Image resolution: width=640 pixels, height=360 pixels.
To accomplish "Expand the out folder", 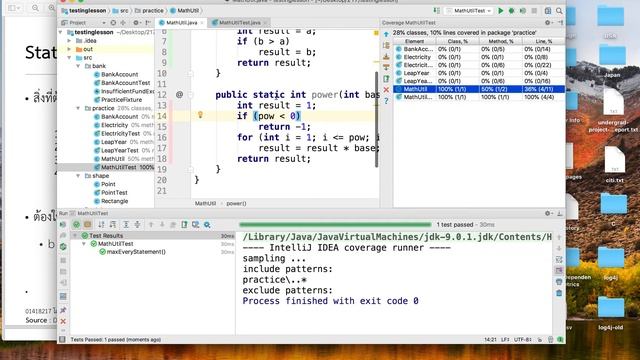I will [x=69, y=49].
